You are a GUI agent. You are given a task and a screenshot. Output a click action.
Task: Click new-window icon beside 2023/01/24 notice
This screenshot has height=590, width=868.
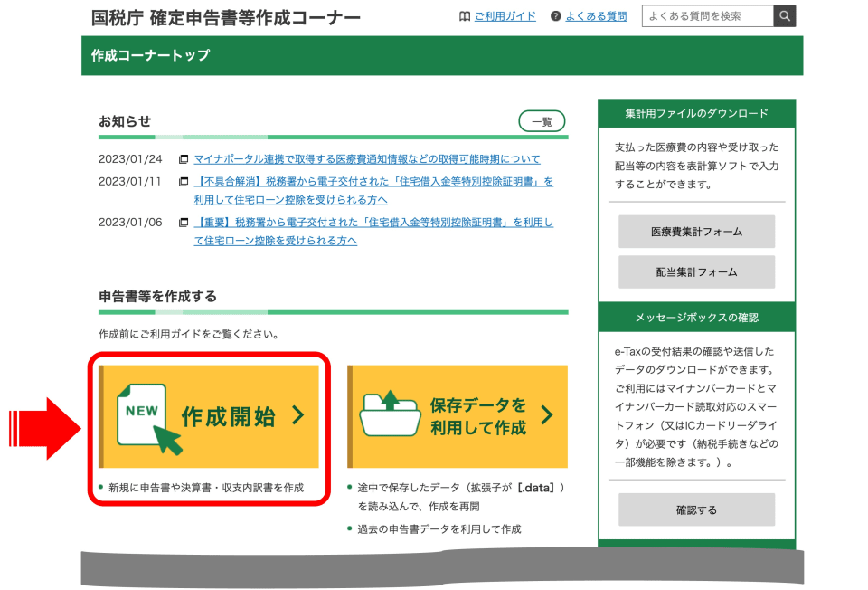coord(184,159)
